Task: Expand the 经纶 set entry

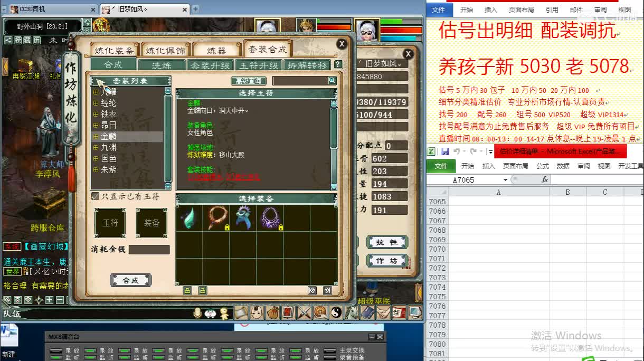Action: tap(96, 103)
